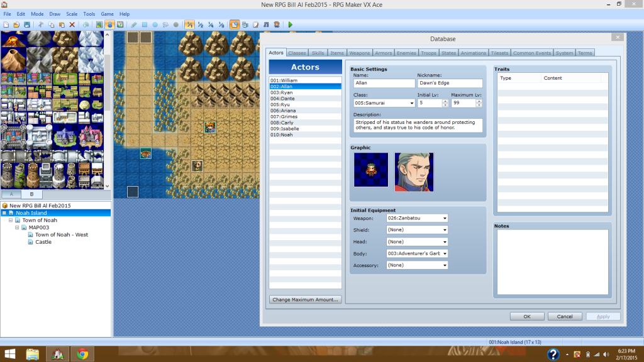Click Allan's face portrait graphic
Viewport: 644px width, 362px height.
coord(414,172)
